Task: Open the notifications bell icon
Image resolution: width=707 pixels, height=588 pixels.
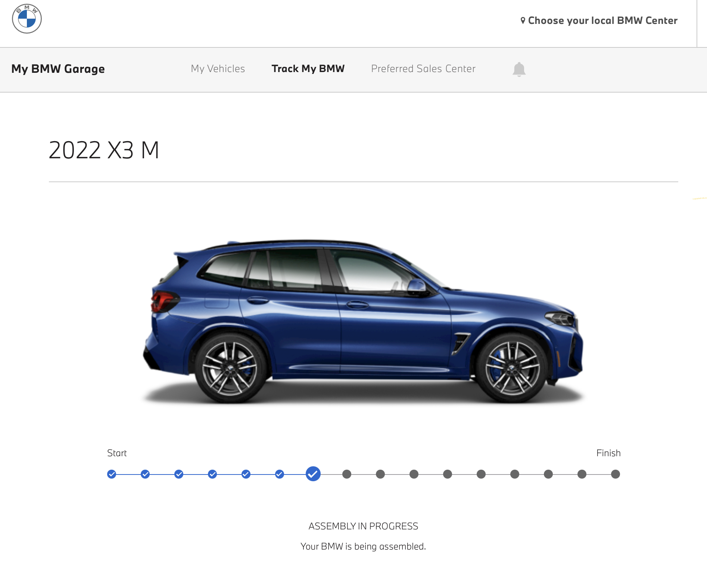Action: click(519, 69)
